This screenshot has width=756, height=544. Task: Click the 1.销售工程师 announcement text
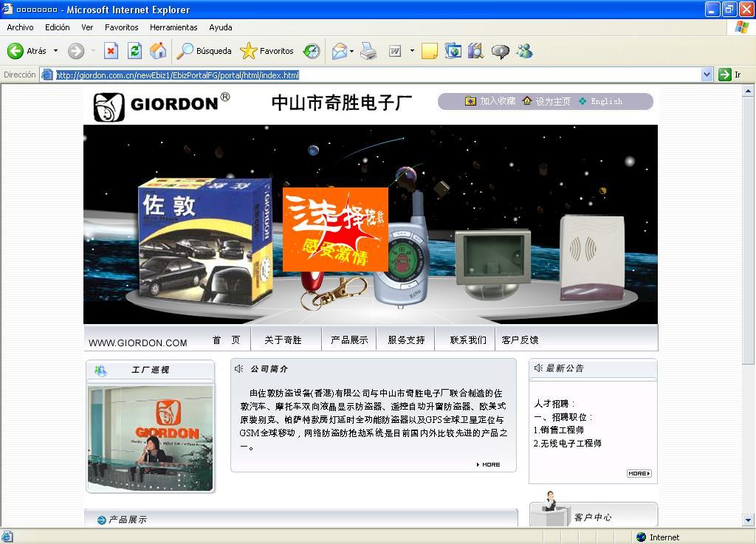pyautogui.click(x=558, y=430)
